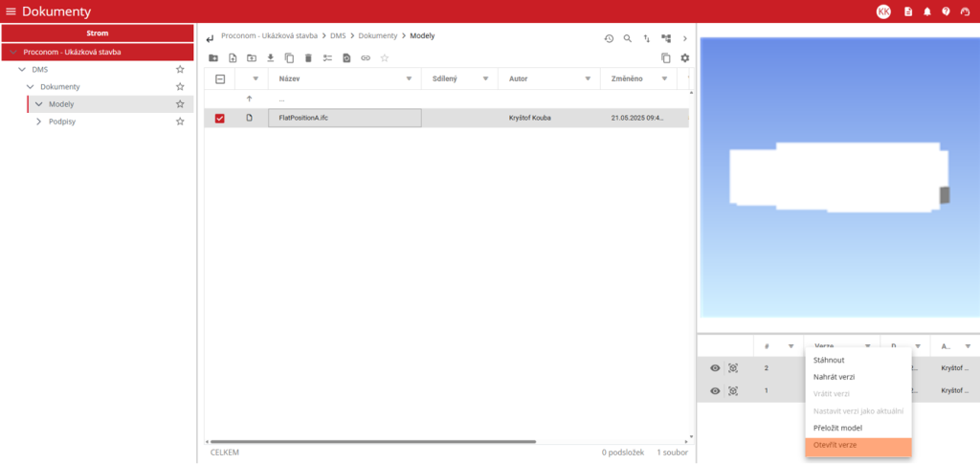The height and width of the screenshot is (464, 980).
Task: Click the trash delete icon in toolbar
Action: [308, 58]
